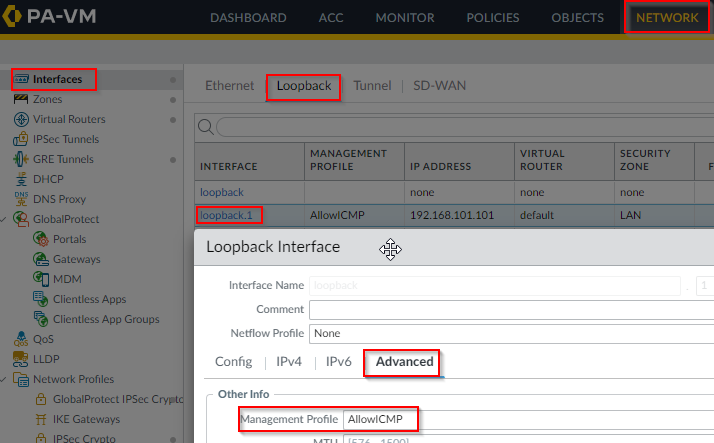Click the Zones sidebar icon
Viewport: 714px width, 443px height.
[21, 99]
